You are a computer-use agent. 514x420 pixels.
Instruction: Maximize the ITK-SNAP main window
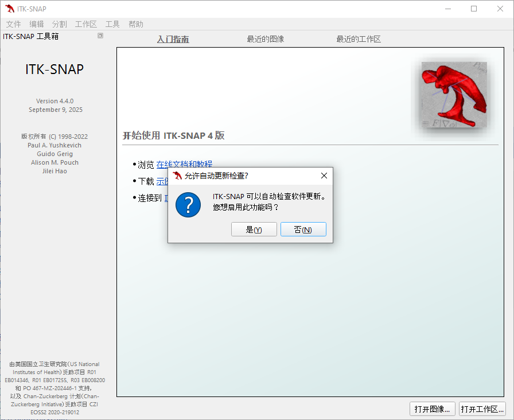coord(474,9)
